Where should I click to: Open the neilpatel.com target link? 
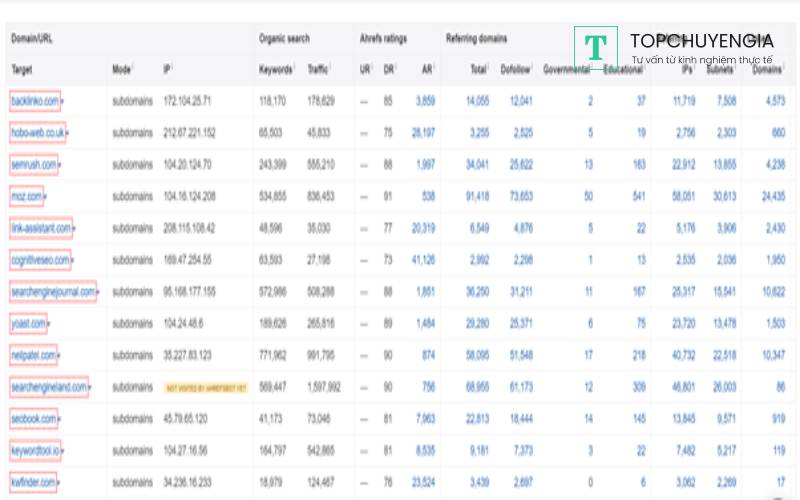click(32, 355)
